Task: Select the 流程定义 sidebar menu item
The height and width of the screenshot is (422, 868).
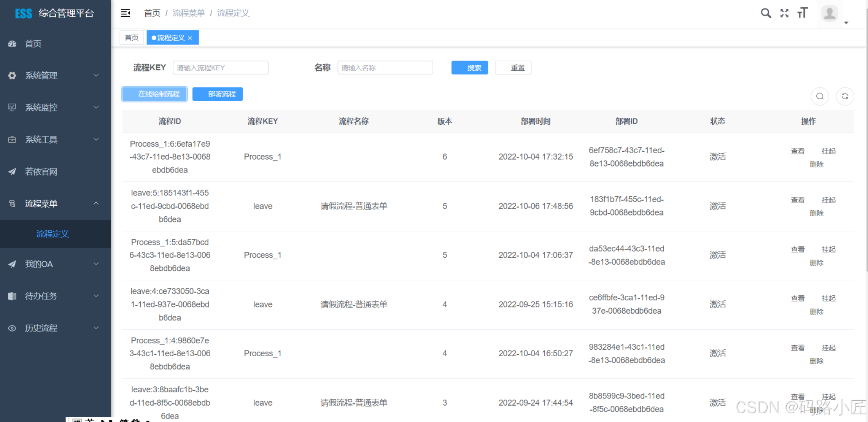Action: pyautogui.click(x=52, y=234)
